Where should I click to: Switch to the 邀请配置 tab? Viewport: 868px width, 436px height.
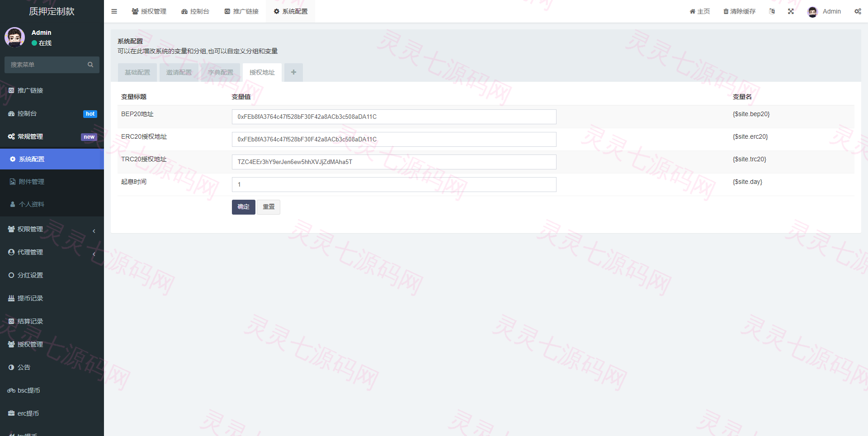179,72
